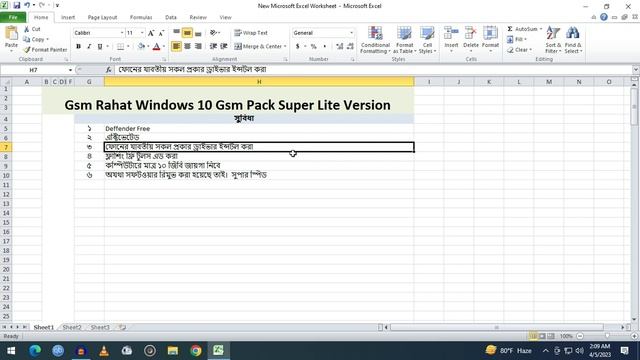Viewport: 640px width, 360px height.
Task: Open Conditional Formatting menu
Action: pos(375,40)
